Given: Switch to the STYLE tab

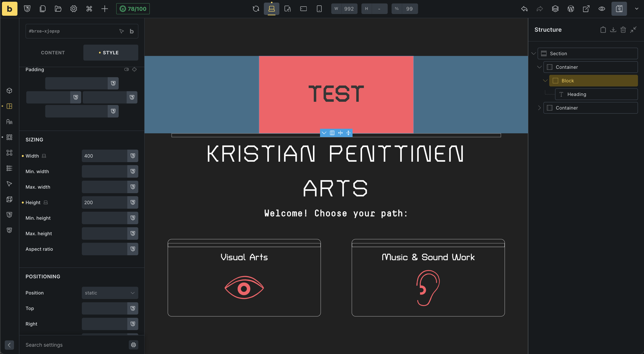Looking at the screenshot, I should coord(110,53).
